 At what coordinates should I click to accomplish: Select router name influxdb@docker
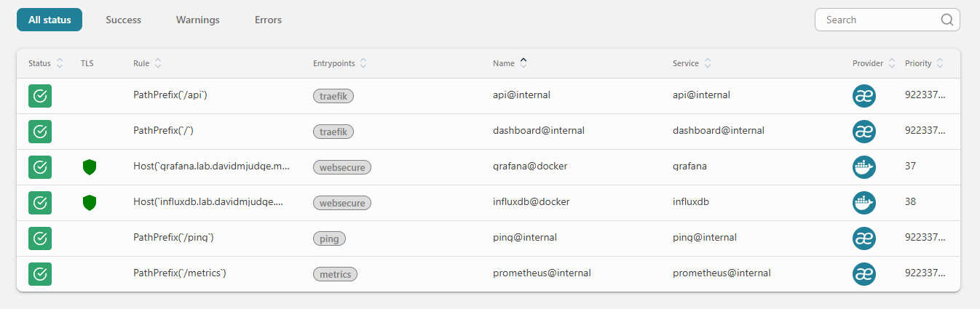point(532,201)
